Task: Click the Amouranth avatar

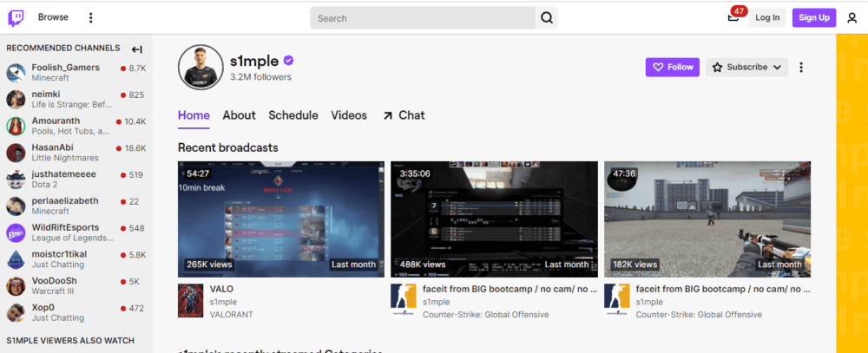Action: (16, 126)
